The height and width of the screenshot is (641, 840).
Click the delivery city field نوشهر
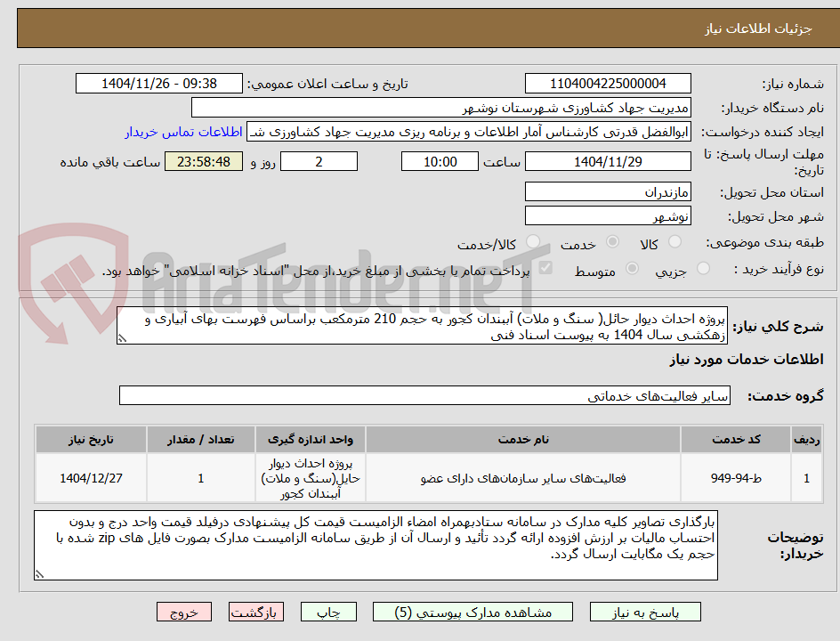[608, 216]
